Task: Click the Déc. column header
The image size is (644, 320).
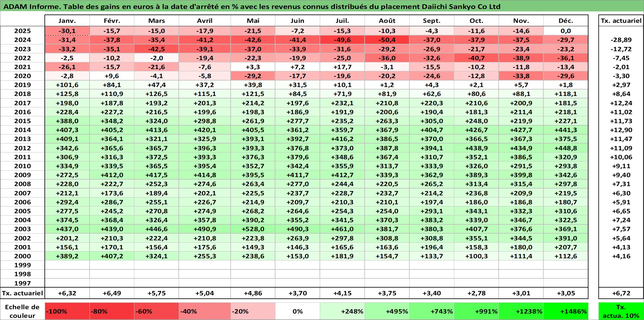Action: click(x=566, y=21)
